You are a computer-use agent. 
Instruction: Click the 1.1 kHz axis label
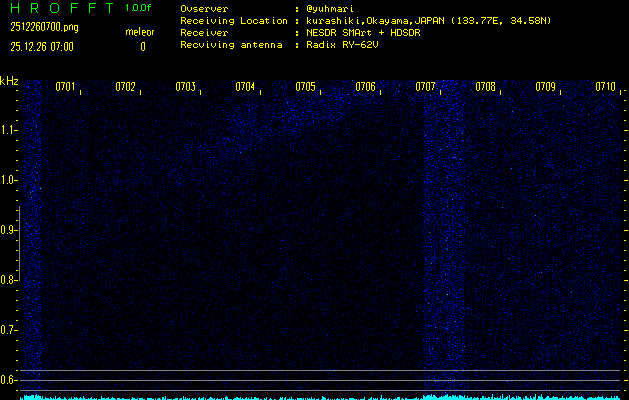[8, 130]
